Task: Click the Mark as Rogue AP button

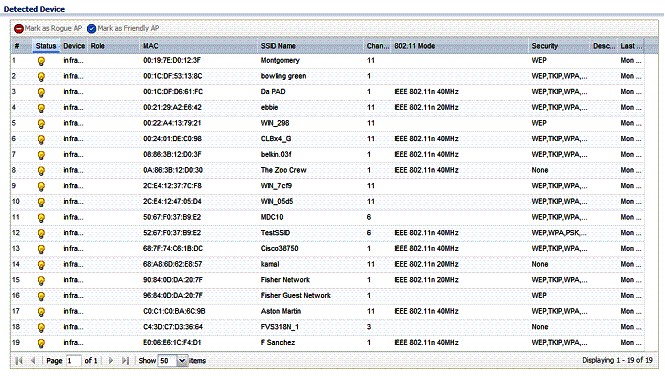Action: [48, 28]
